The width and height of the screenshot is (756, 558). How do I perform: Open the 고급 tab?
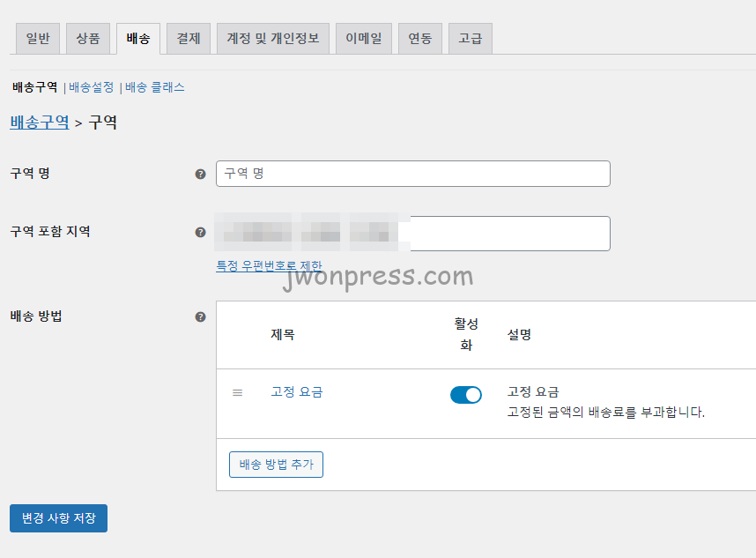[471, 39]
